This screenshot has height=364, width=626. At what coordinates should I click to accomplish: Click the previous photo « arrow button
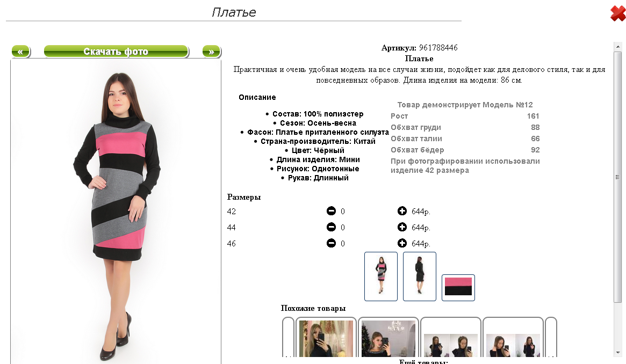[x=21, y=52]
